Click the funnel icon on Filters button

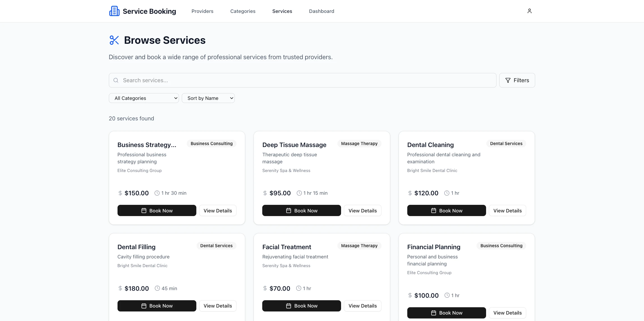coord(508,80)
